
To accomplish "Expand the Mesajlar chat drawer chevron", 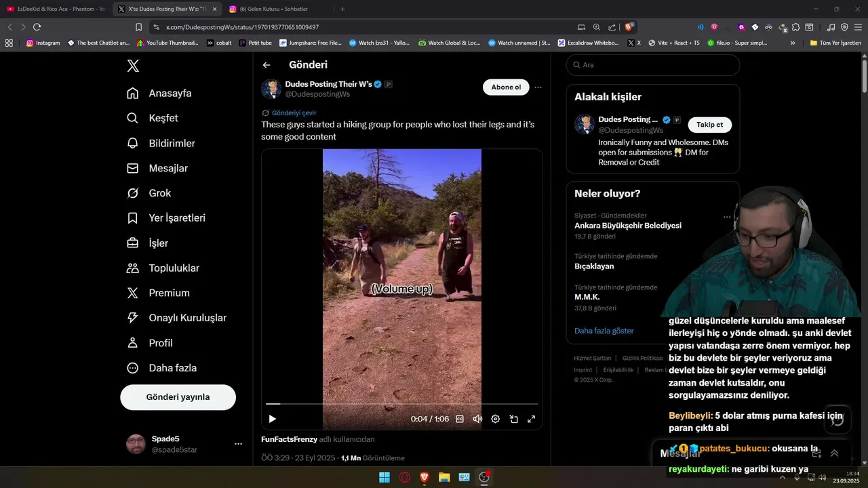I will 834,453.
